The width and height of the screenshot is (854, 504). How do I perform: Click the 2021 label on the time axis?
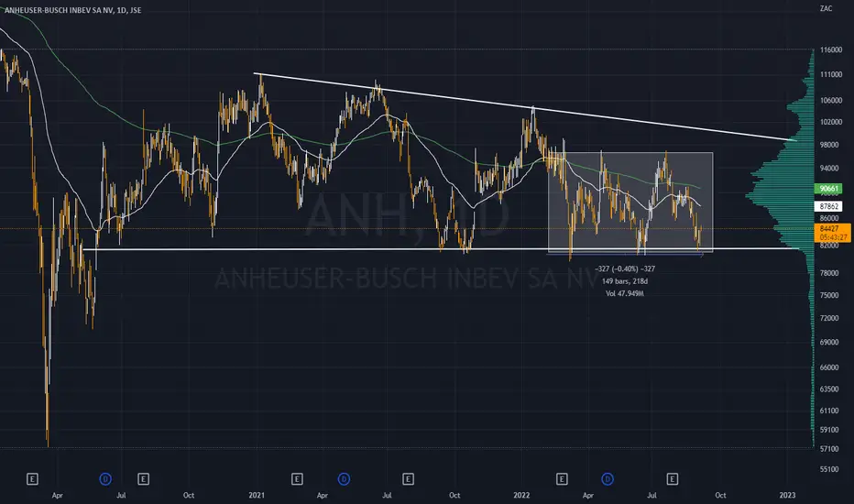coord(257,495)
